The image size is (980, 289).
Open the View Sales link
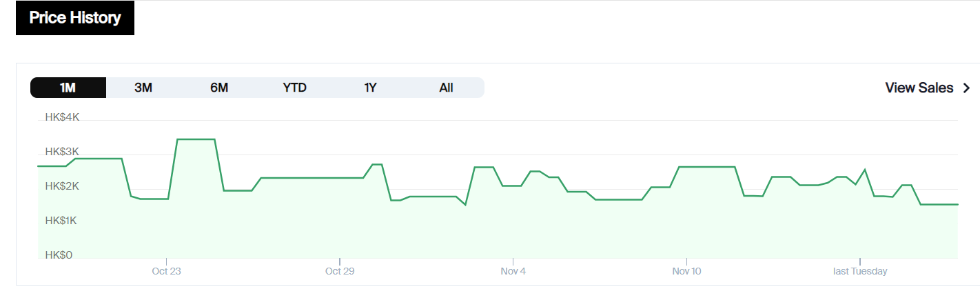(919, 88)
